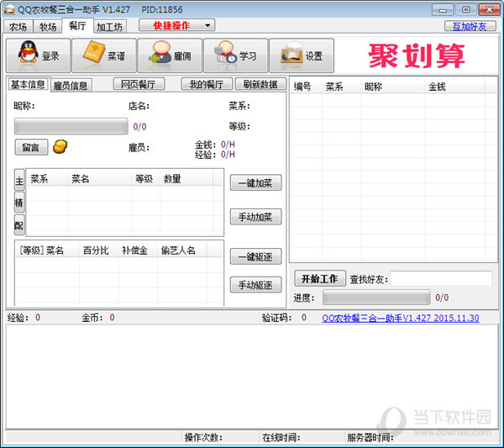This screenshot has height=448, width=504.
Task: Switch to the 农场 tab
Action: [x=18, y=27]
